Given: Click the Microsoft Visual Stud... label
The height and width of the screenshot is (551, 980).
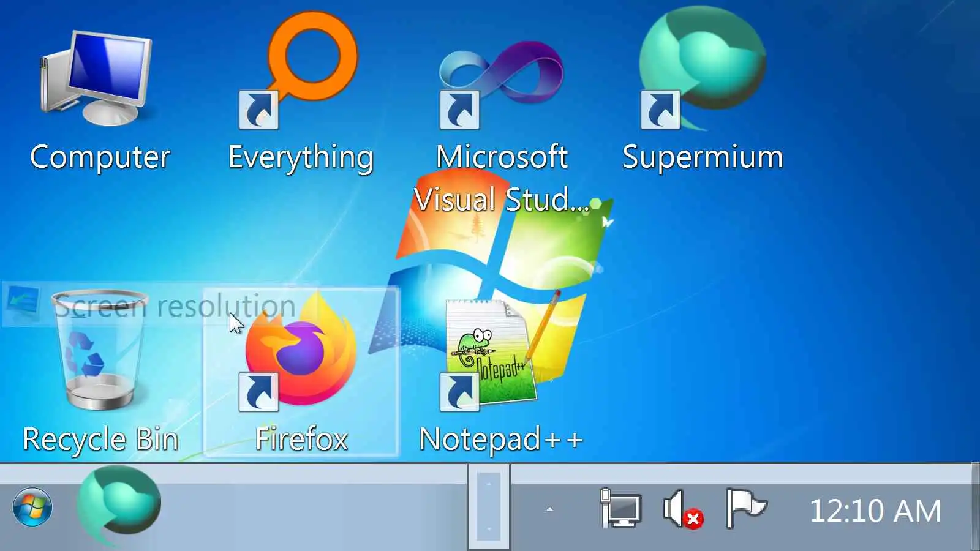Looking at the screenshot, I should 501,178.
